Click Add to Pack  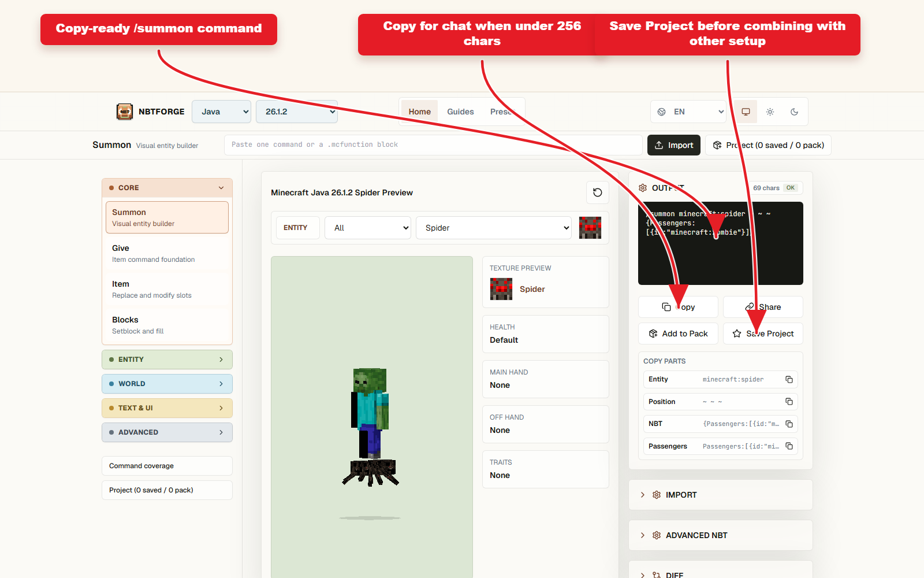pos(678,334)
